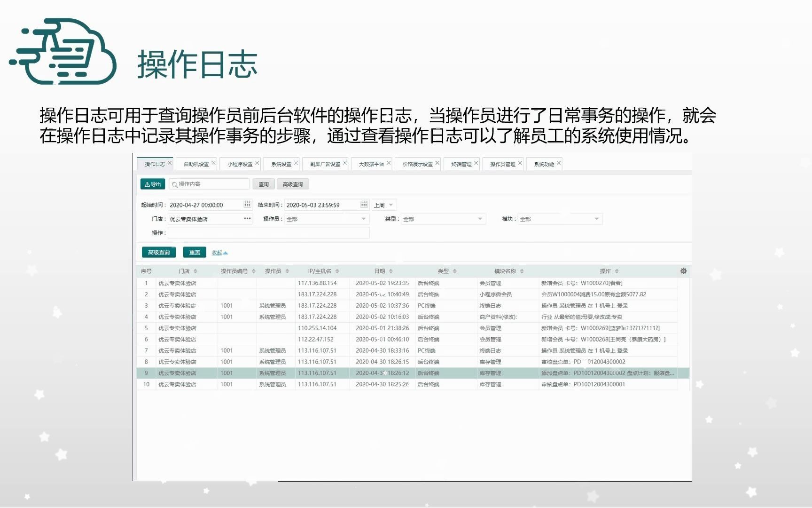Click the 导出 export button
The height and width of the screenshot is (508, 812).
click(153, 184)
